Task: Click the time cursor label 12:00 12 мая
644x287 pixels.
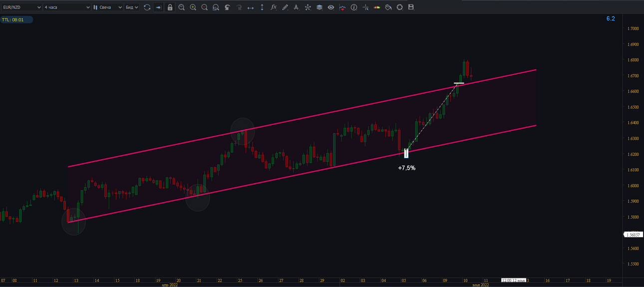Action: coord(513,281)
